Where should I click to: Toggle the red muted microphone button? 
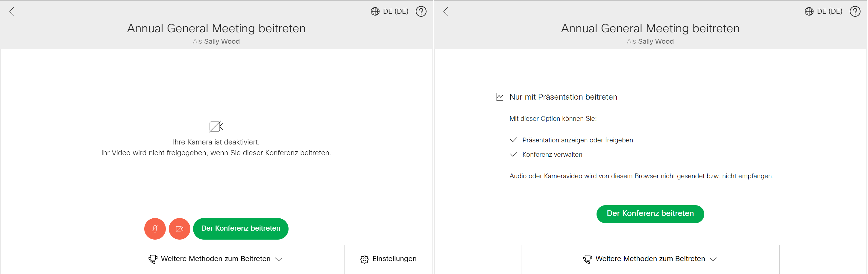pyautogui.click(x=155, y=229)
